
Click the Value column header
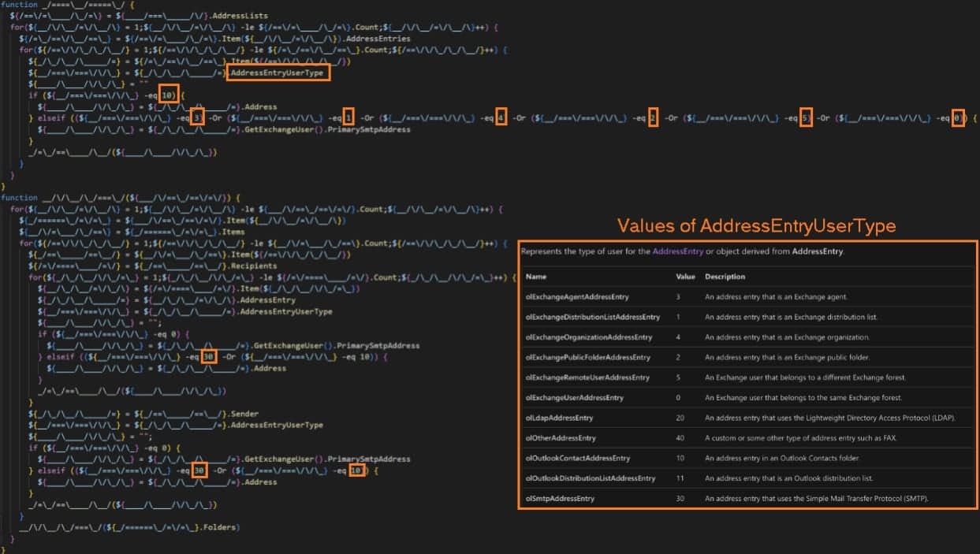pyautogui.click(x=685, y=277)
